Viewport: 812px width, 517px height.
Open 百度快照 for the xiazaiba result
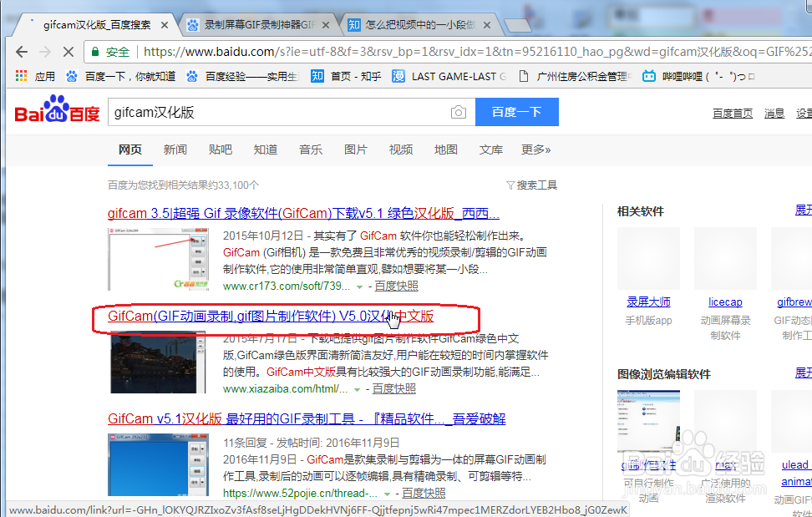click(394, 388)
